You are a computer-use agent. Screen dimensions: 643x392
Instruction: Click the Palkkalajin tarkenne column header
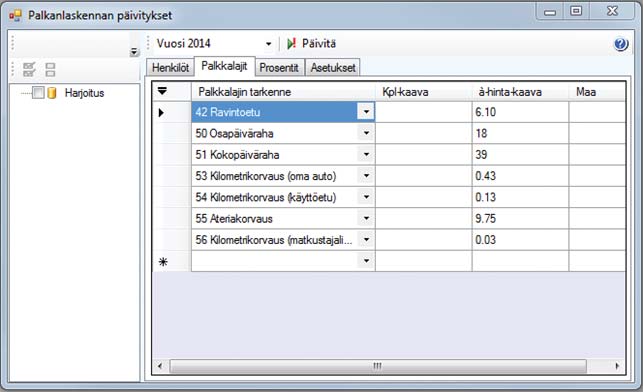[283, 91]
